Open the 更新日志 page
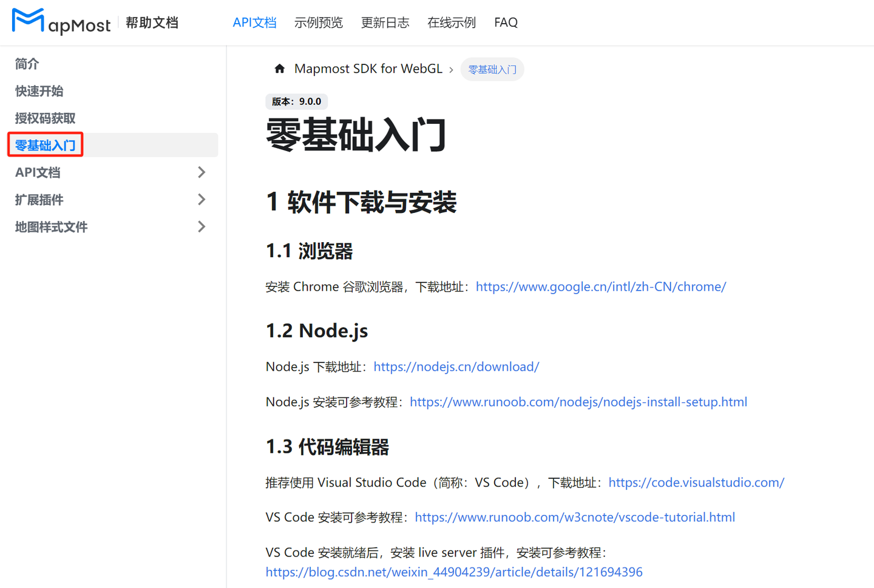The height and width of the screenshot is (588, 874). coord(385,22)
